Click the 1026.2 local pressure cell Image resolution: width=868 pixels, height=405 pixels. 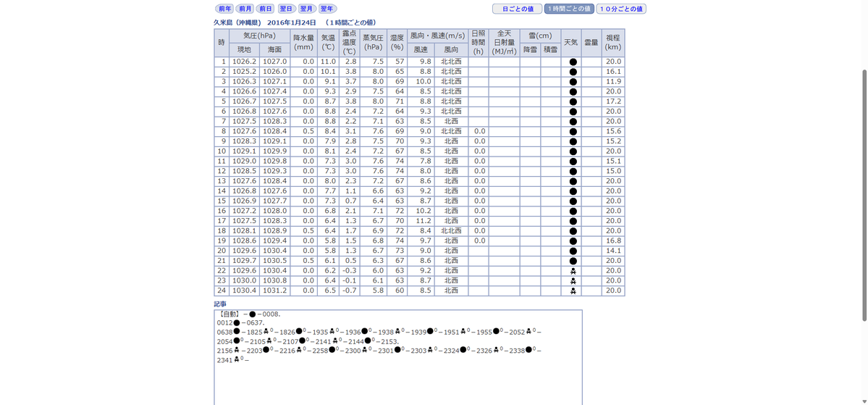[x=244, y=62]
